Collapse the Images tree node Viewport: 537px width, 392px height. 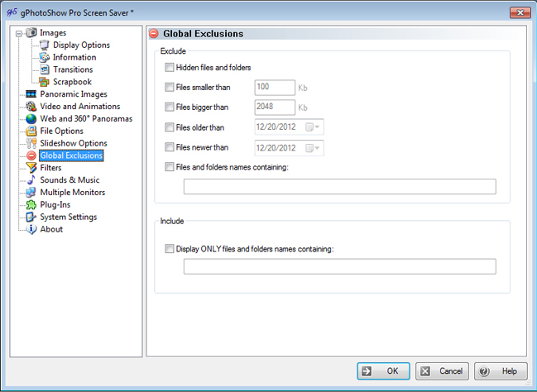pyautogui.click(x=19, y=33)
